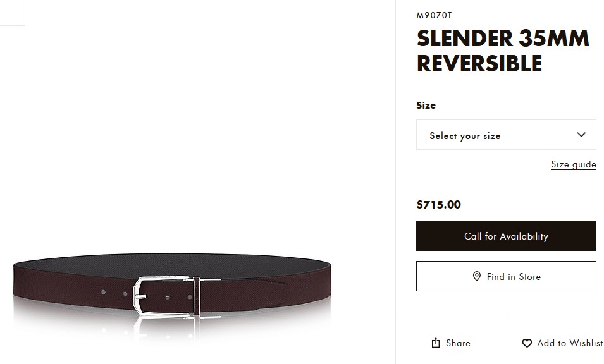This screenshot has height=364, width=604.
Task: Click the silver belt buckle
Action: [161, 296]
